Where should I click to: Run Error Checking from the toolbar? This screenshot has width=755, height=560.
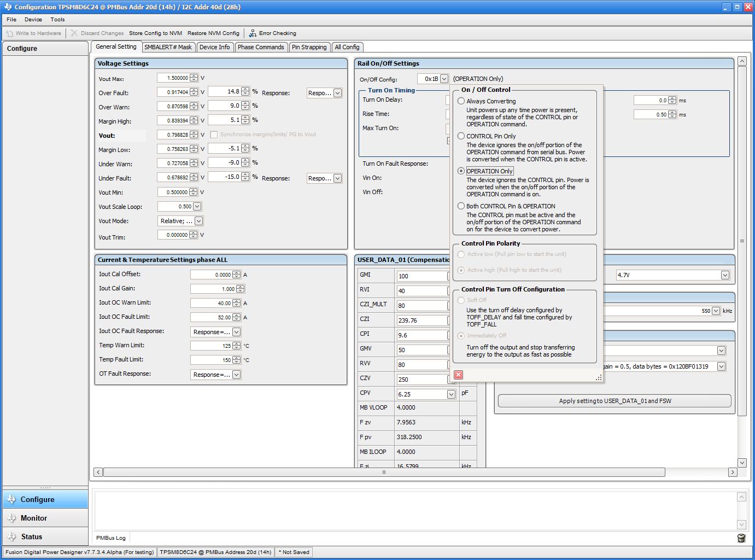pyautogui.click(x=253, y=33)
